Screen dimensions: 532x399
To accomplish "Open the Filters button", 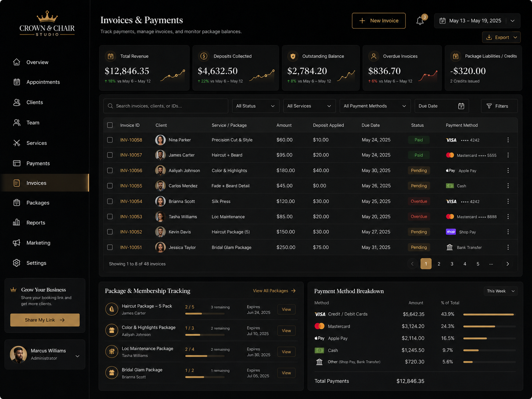I will tap(499, 106).
